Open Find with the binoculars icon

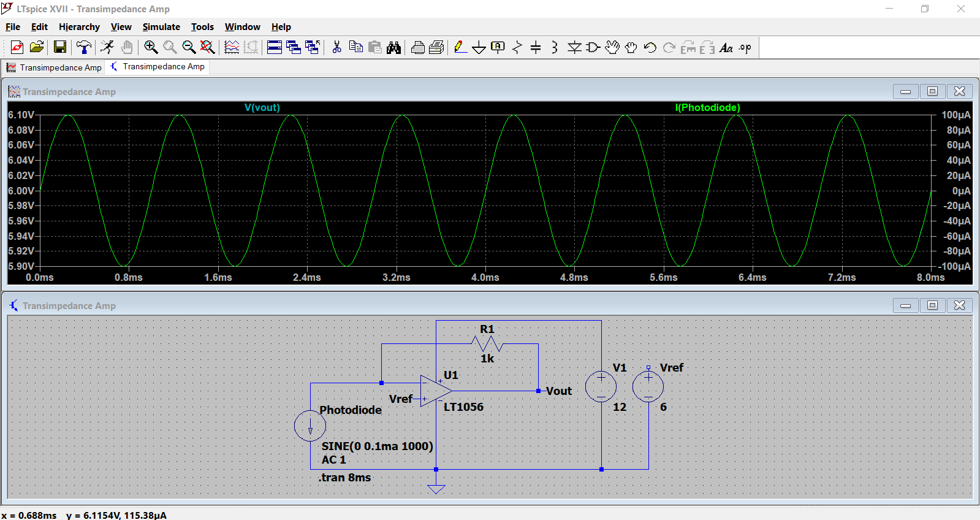coord(394,47)
